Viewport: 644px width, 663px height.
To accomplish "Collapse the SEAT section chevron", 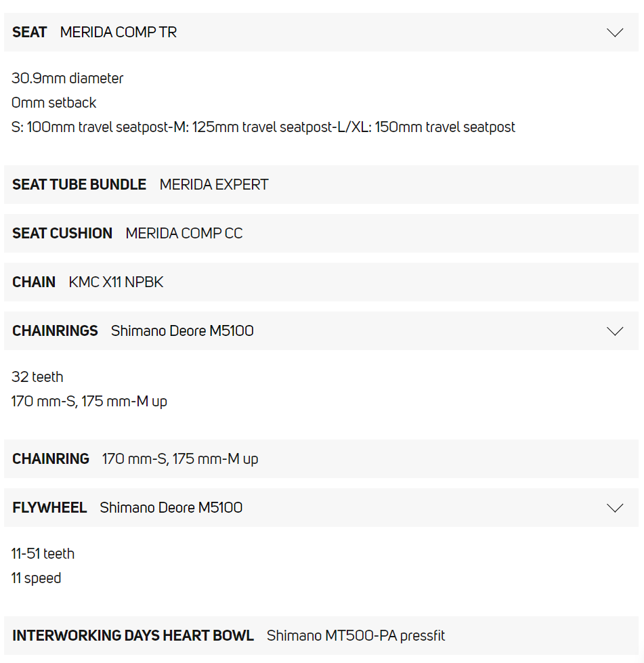I will pyautogui.click(x=614, y=33).
